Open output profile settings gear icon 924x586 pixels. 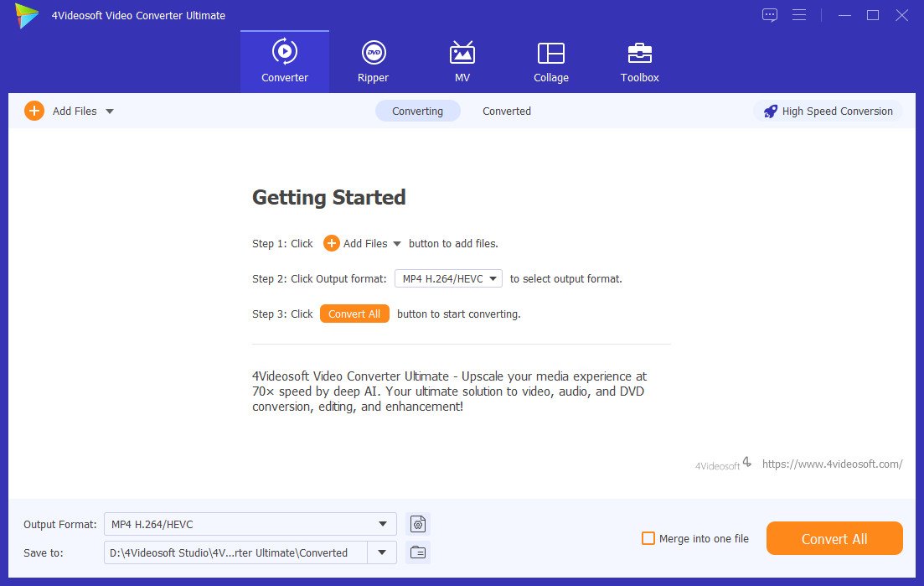click(418, 524)
